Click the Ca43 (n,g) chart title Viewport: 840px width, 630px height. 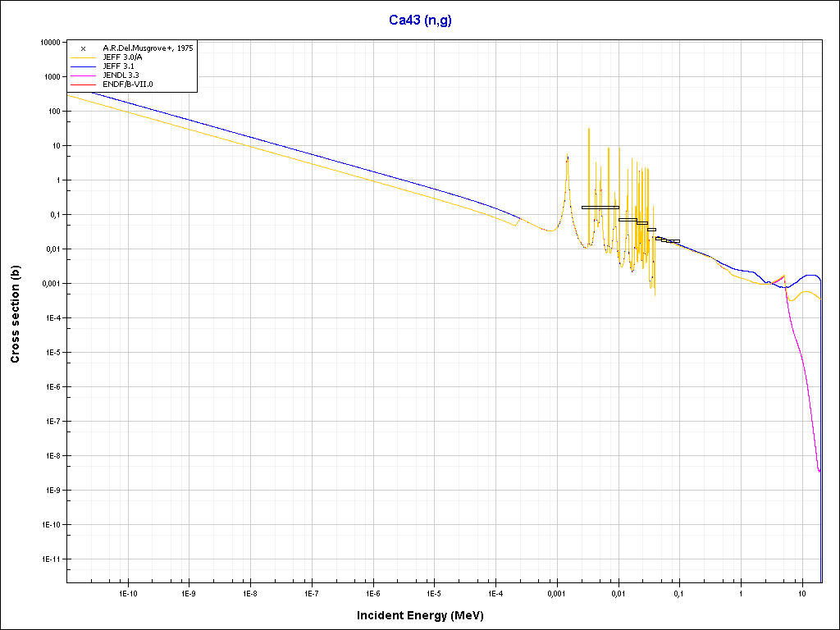coord(420,21)
